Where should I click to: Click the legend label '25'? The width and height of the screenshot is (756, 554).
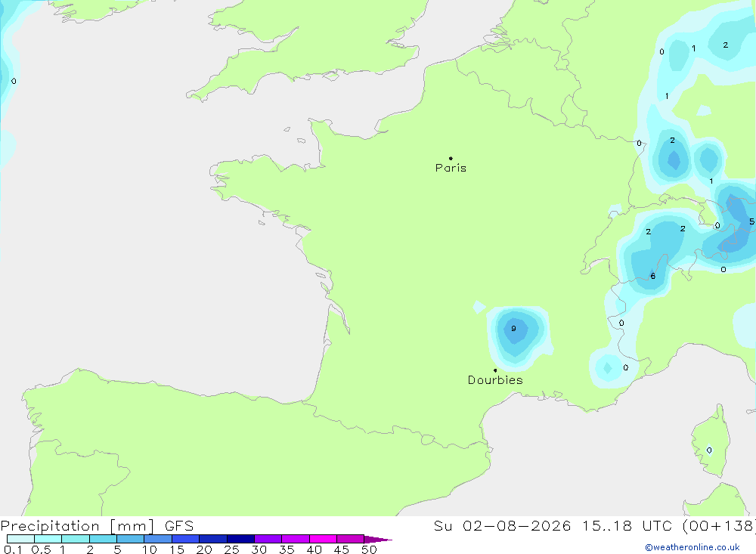tap(231, 549)
